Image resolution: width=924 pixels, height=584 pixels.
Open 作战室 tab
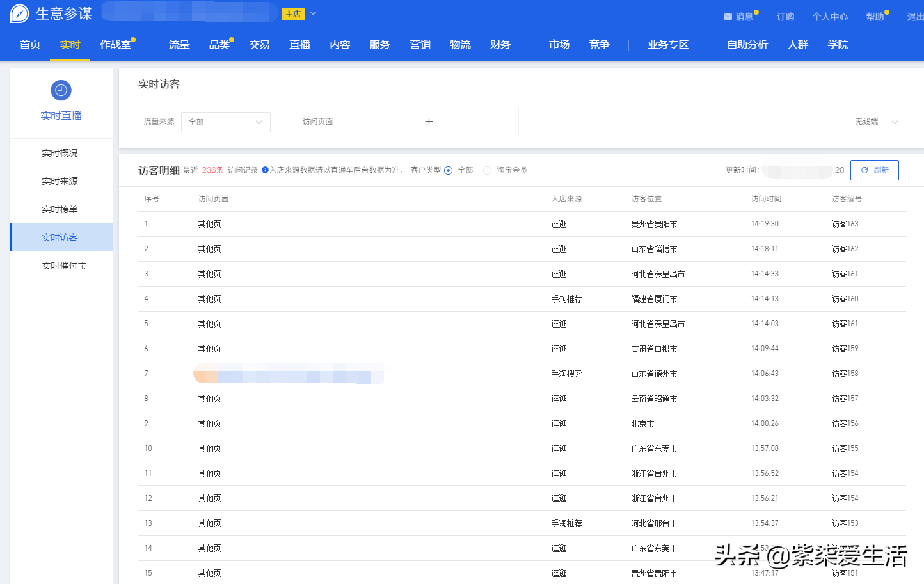115,45
